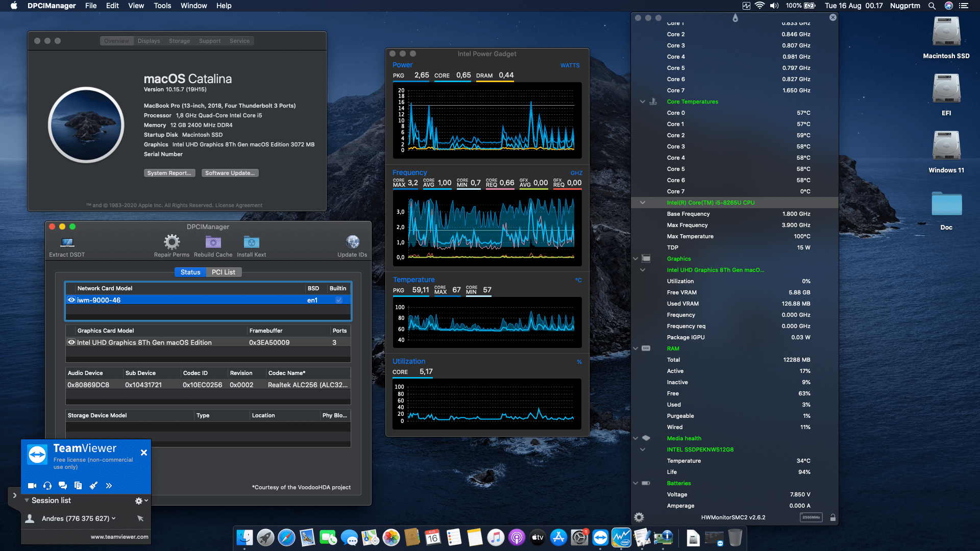Screen dimensions: 980x551
Task: Open the File menu
Action: tap(91, 6)
